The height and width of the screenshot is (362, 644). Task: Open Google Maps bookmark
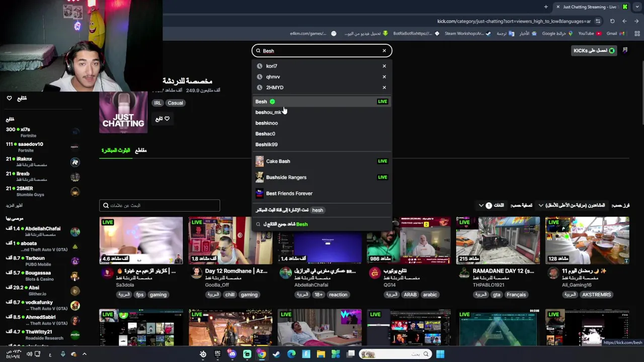point(556,34)
